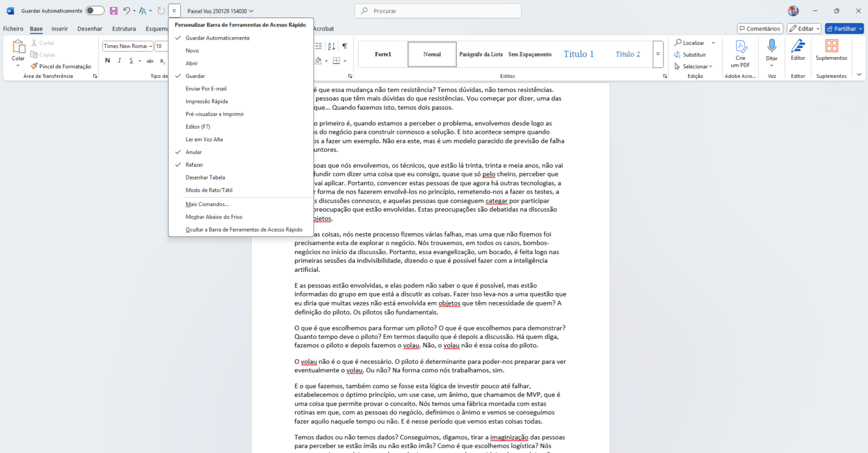Close the quick access toolbar customize dropdown
The width and height of the screenshot is (868, 453).
coord(174,11)
